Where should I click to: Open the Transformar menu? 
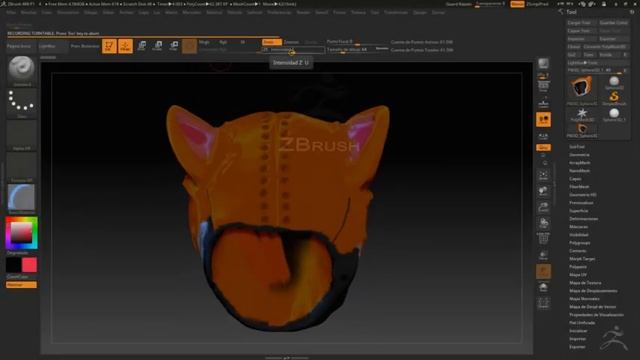(396, 13)
